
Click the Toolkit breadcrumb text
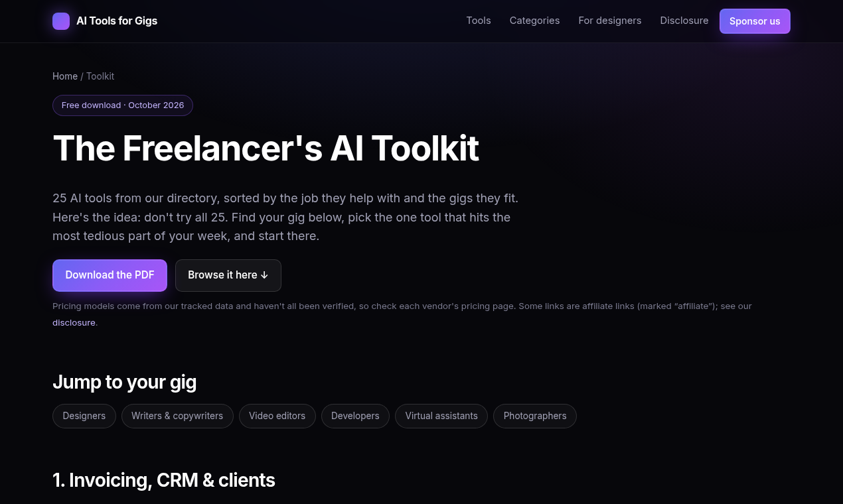tap(100, 76)
